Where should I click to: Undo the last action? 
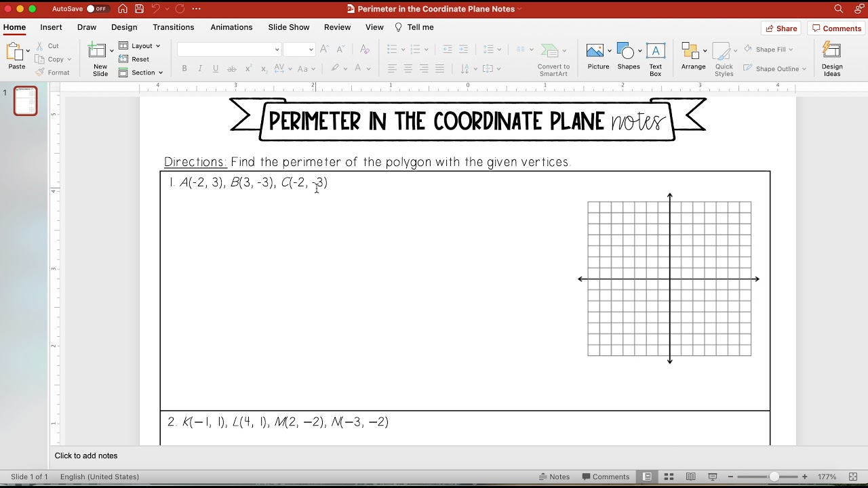coord(155,9)
